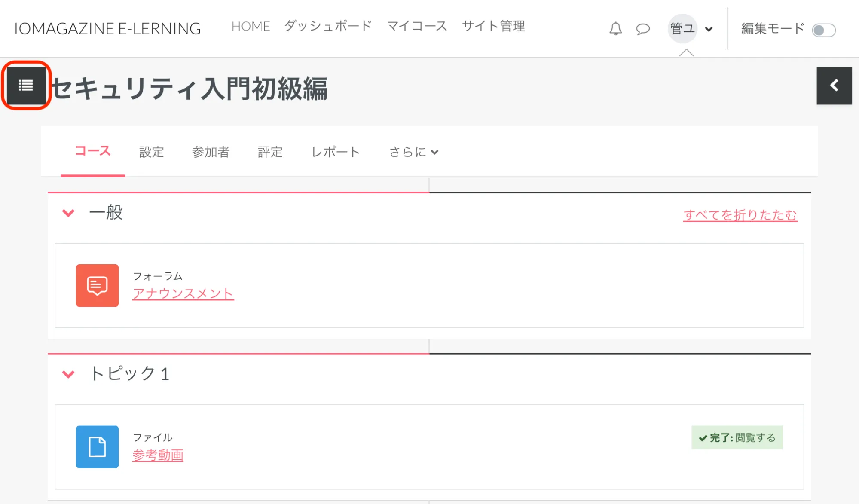Open the messaging speech bubble icon
This screenshot has height=504, width=859.
[x=643, y=29]
